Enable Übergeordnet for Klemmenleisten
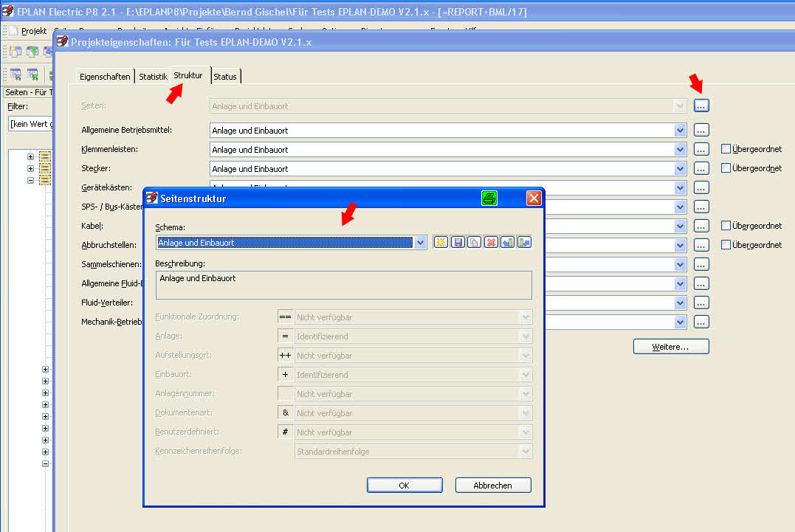This screenshot has width=795, height=532. [726, 149]
